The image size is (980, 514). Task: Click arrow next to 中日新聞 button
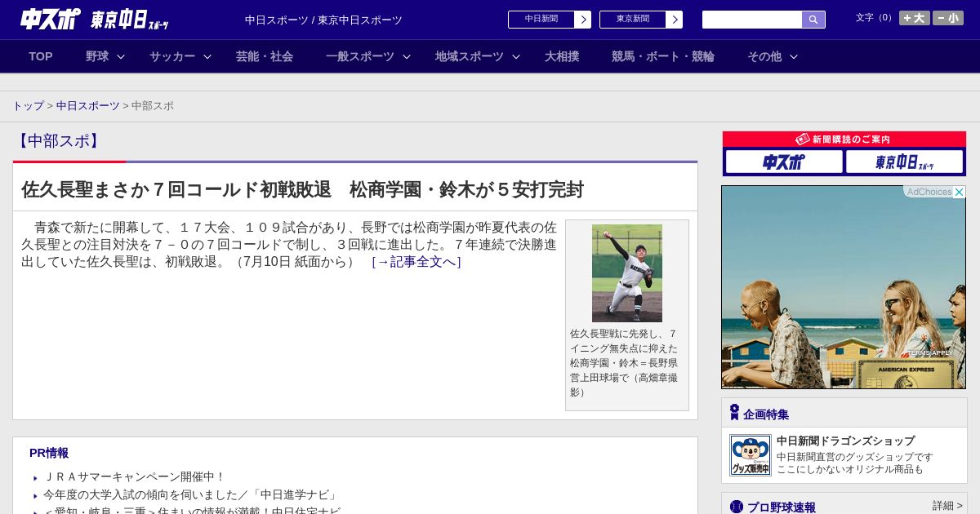click(x=583, y=20)
